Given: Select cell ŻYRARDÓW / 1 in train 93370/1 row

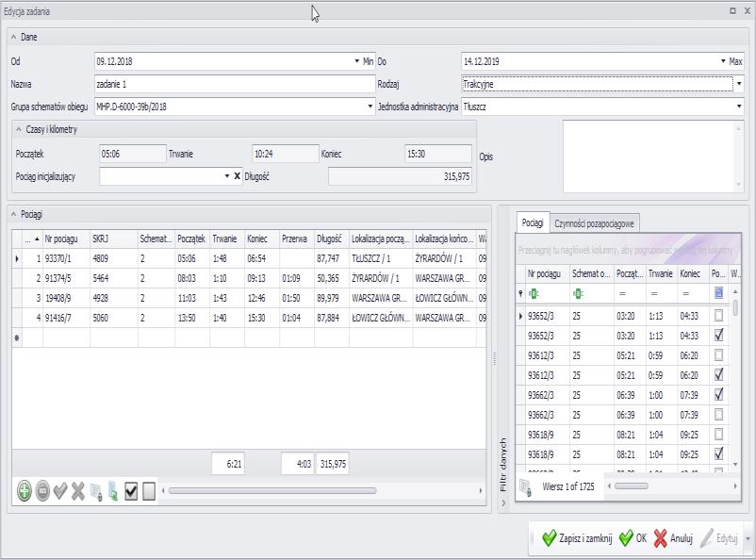Looking at the screenshot, I should 444,258.
